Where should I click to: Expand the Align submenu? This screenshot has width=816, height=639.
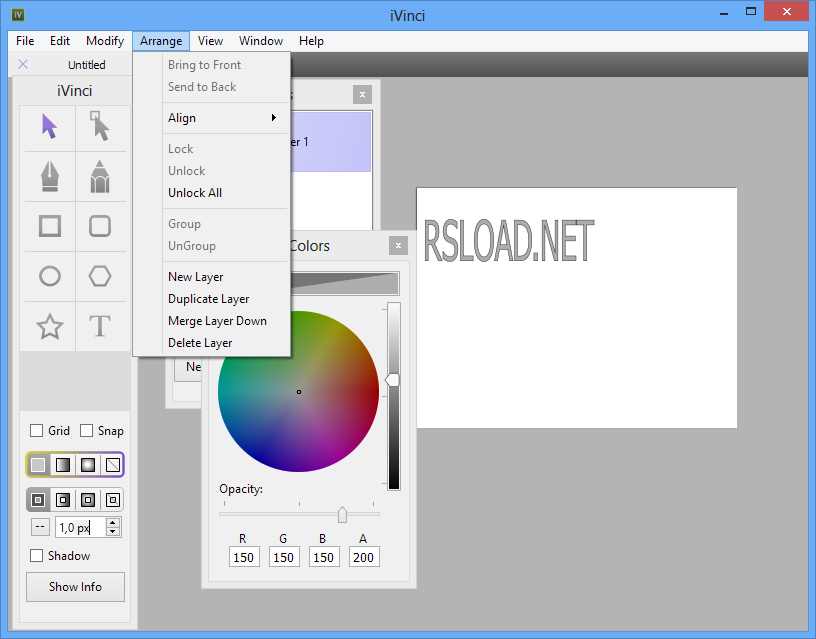pyautogui.click(x=225, y=118)
